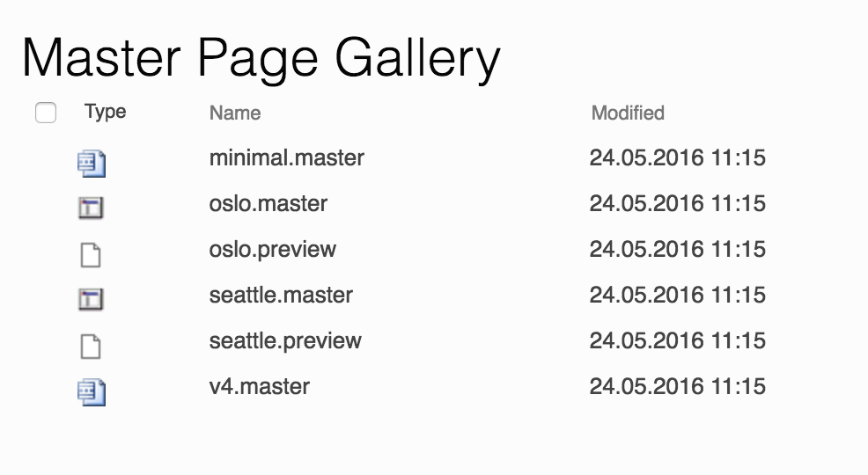Click the modified date of v4.master
This screenshot has width=868, height=475.
[678, 387]
